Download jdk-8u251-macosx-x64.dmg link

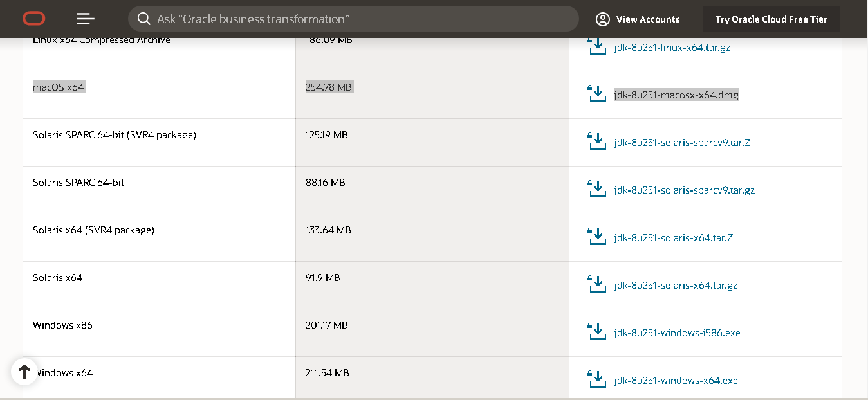(x=676, y=95)
